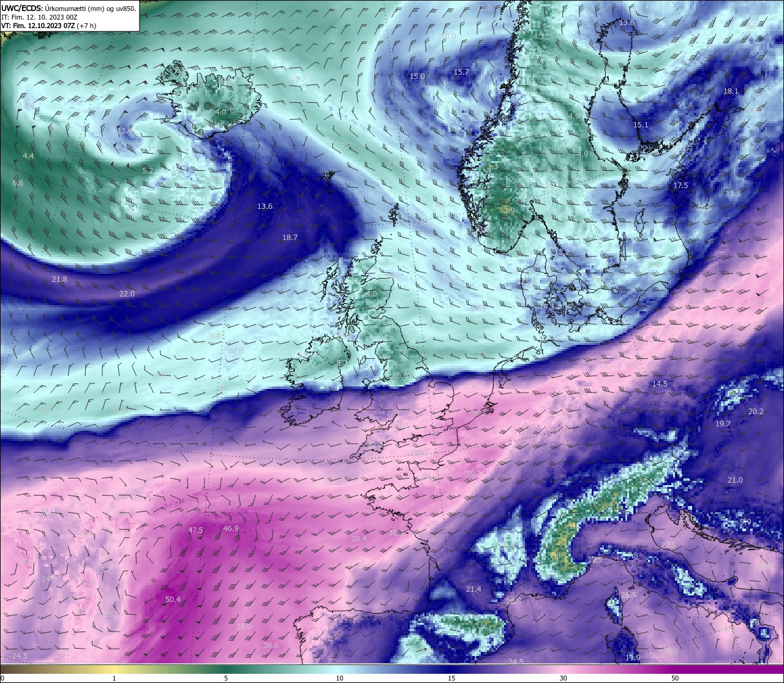Click the 1 tick on the color scale
This screenshot has height=683, width=784.
(x=114, y=678)
